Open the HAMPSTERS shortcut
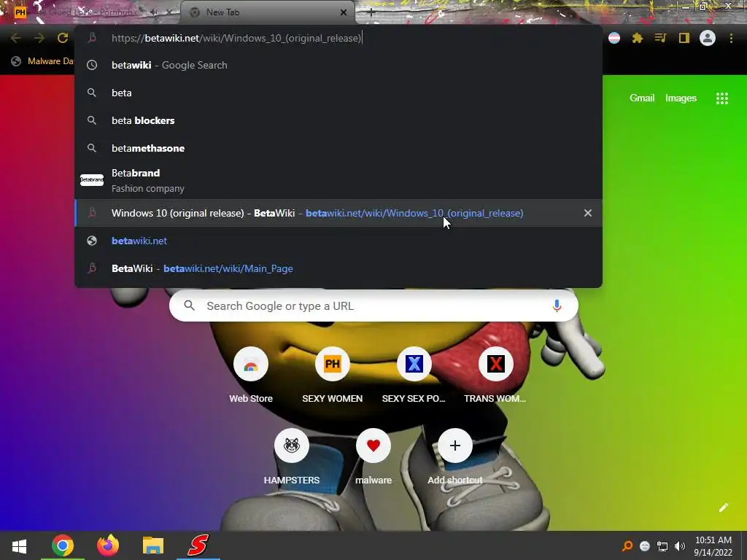 pyautogui.click(x=292, y=457)
